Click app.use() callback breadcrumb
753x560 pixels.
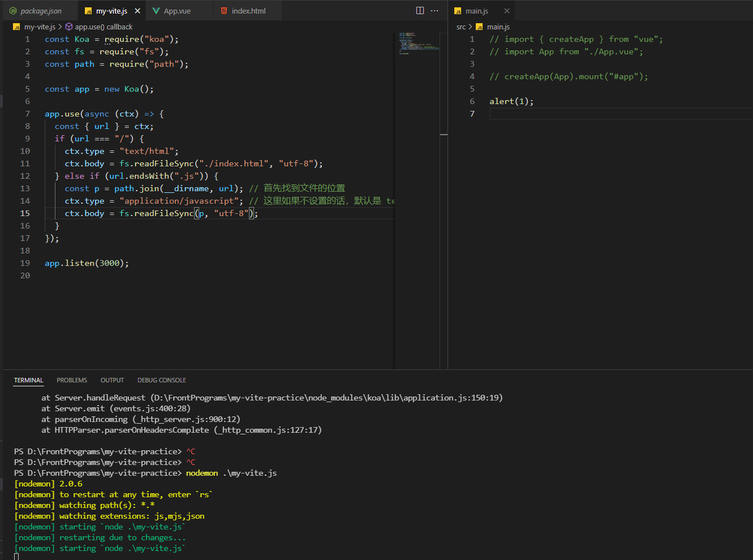click(x=104, y=27)
